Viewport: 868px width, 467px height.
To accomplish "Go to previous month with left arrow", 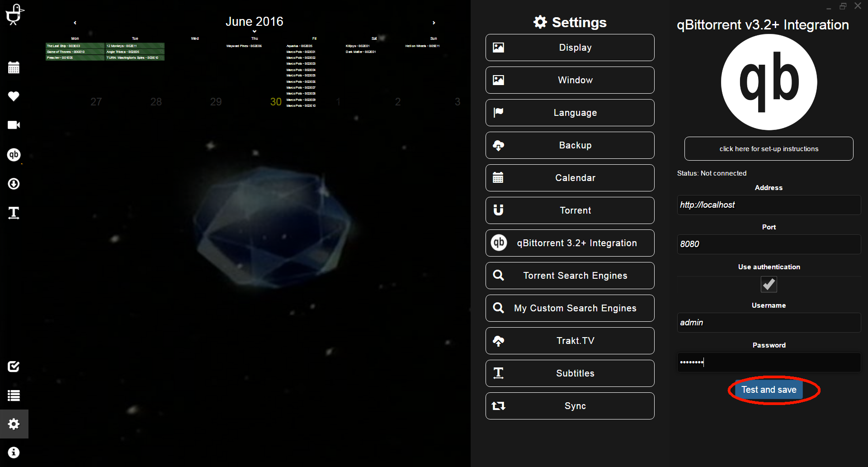I will point(75,23).
